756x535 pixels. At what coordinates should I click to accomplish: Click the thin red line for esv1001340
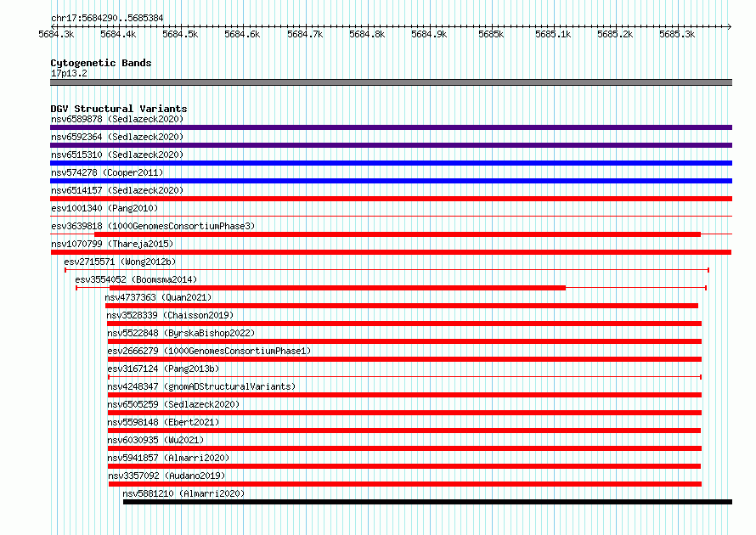click(x=391, y=217)
